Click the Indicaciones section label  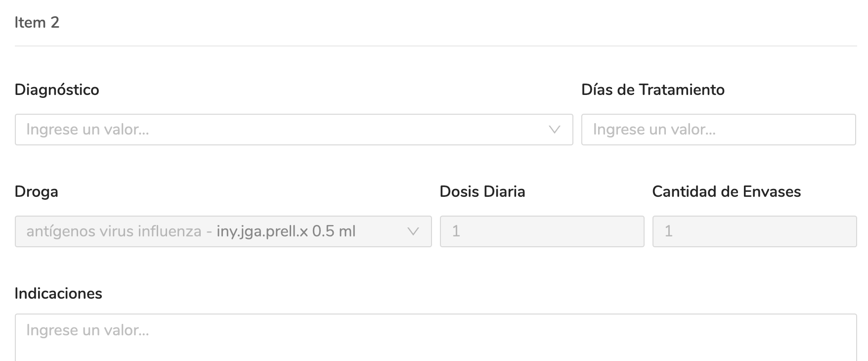click(x=59, y=293)
